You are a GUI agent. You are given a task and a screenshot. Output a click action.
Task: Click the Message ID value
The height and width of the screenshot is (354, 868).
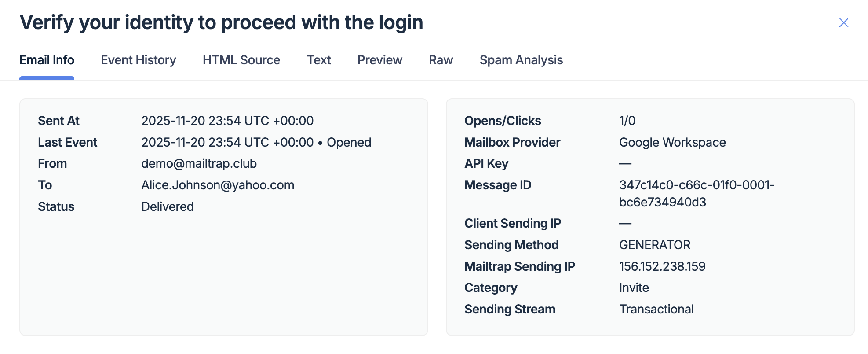pos(697,193)
